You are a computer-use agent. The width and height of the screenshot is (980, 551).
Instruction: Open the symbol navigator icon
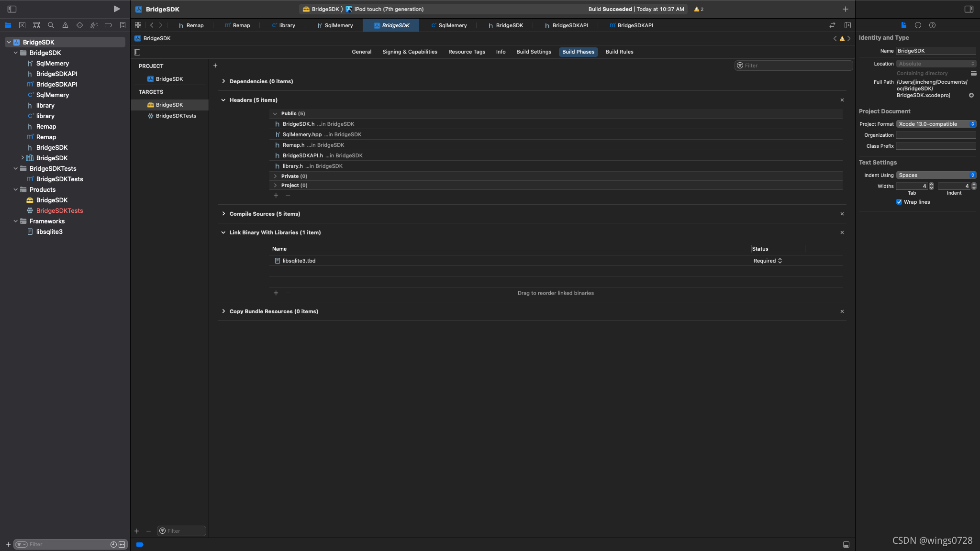(x=36, y=25)
